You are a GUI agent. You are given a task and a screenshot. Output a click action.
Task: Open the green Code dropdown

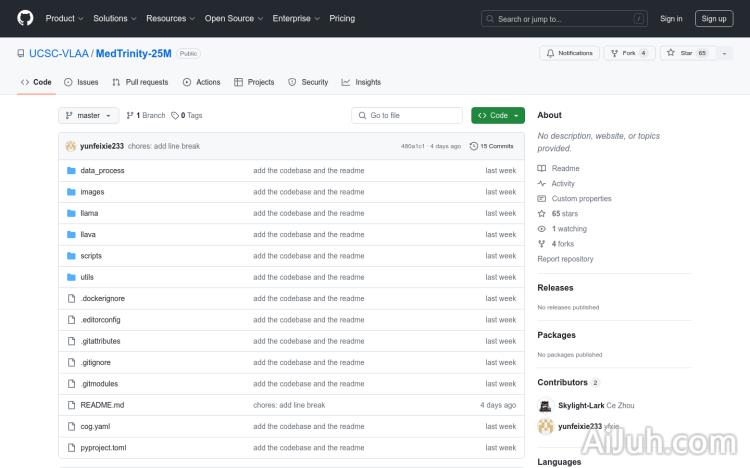pyautogui.click(x=498, y=116)
